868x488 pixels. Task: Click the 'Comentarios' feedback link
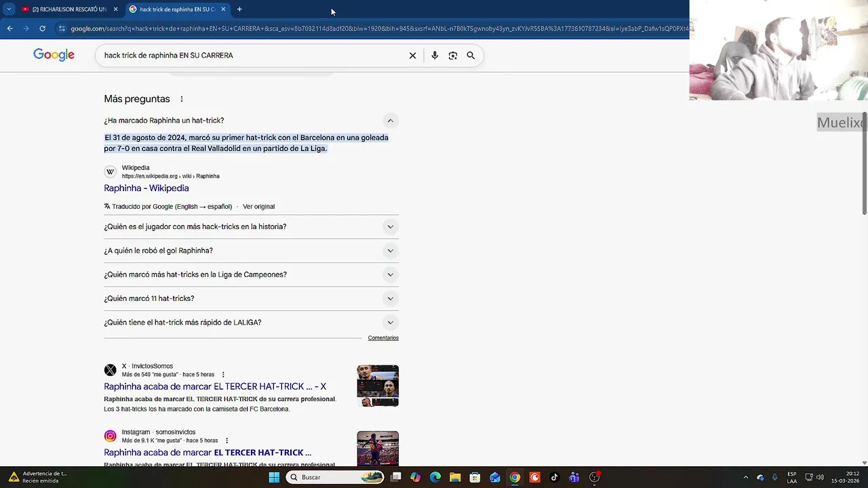(383, 338)
